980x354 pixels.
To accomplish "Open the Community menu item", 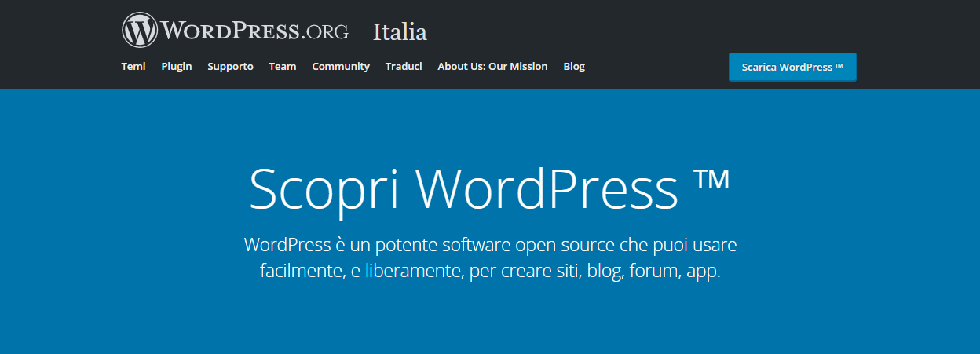I will click(341, 67).
